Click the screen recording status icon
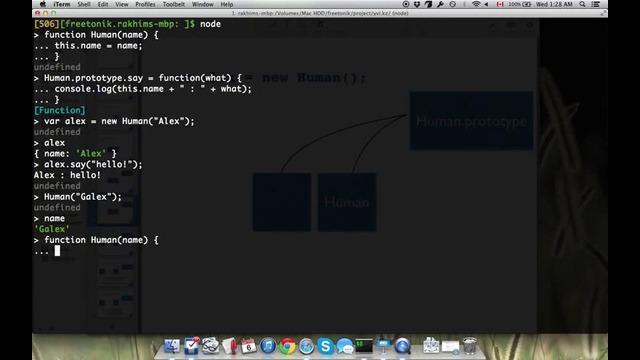Screen dimensions: 640x360 406,4
